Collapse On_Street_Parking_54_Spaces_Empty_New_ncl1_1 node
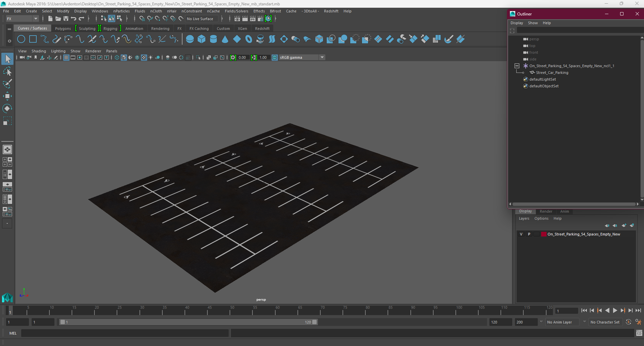Viewport: 644px width, 346px height. click(517, 66)
